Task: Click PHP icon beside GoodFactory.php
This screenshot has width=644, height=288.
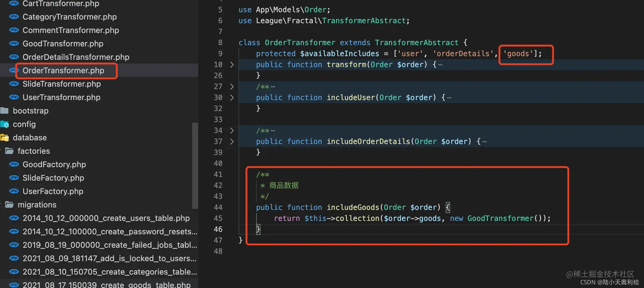Action: 14,164
